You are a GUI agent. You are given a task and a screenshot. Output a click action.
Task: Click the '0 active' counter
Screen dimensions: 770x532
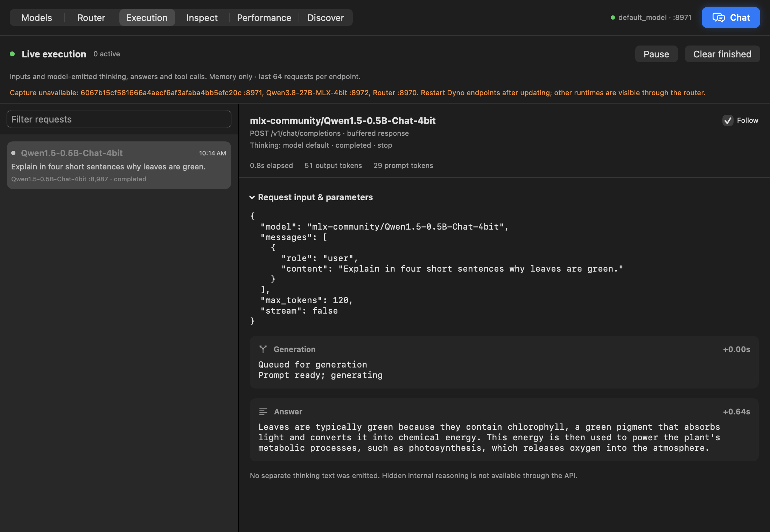[107, 54]
